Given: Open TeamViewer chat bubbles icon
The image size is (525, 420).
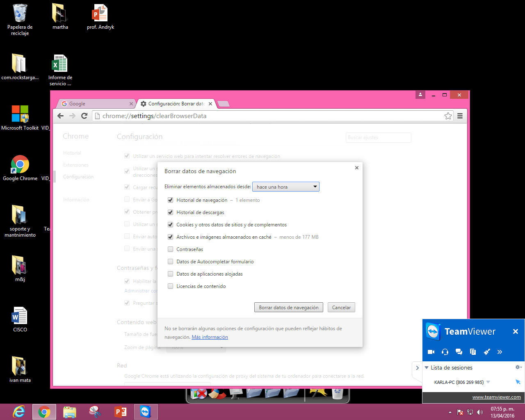Looking at the screenshot, I should click(x=459, y=352).
